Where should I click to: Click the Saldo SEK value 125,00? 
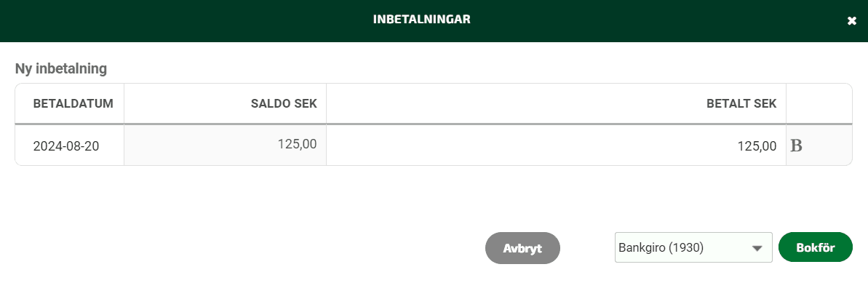point(297,144)
